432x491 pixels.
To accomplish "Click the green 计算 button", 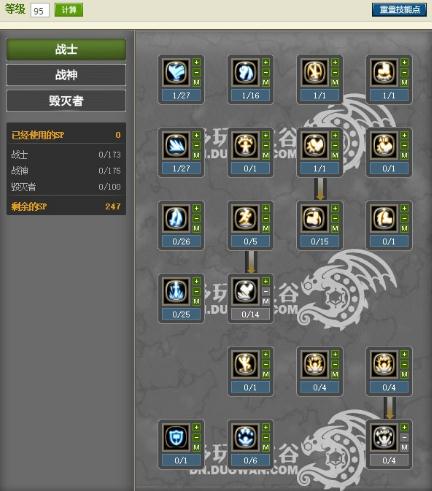I will [x=69, y=10].
